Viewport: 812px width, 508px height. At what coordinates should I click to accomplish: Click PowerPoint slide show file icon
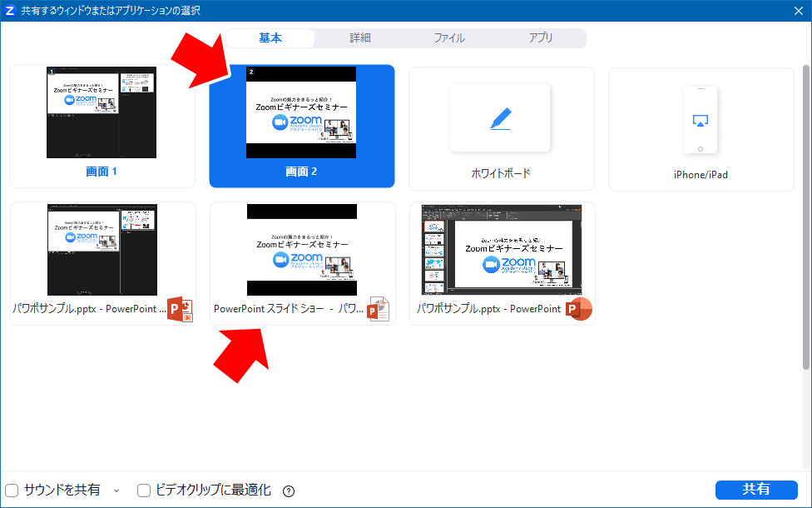pyautogui.click(x=379, y=309)
